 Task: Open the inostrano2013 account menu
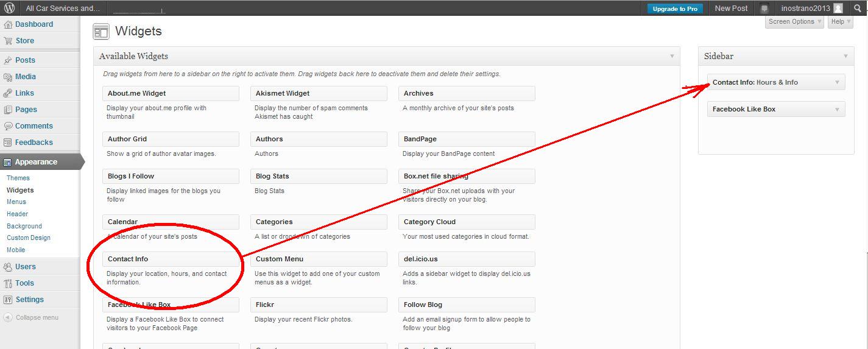tap(812, 9)
